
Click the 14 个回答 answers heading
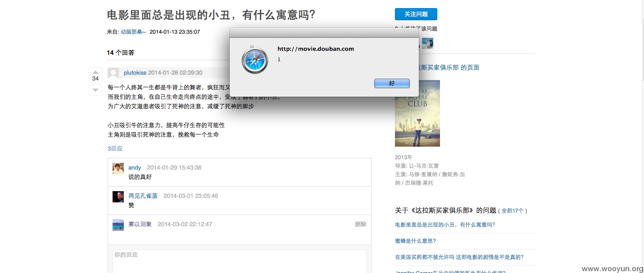[x=121, y=53]
